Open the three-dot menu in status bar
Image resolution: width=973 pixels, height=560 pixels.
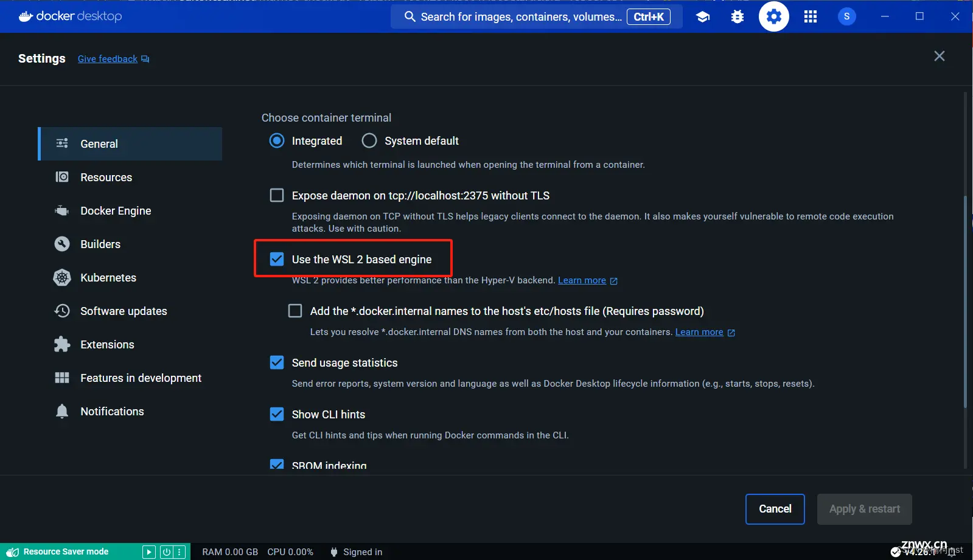179,552
